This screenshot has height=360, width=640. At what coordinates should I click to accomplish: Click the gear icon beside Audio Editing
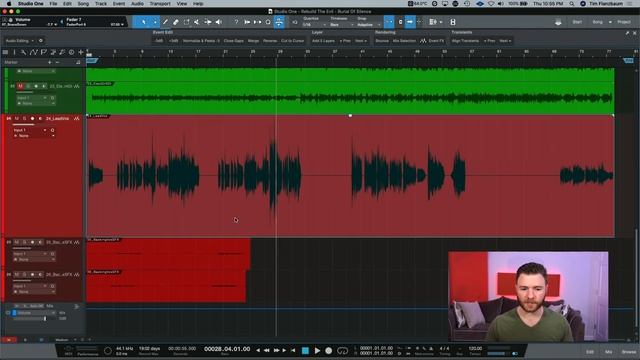click(40, 41)
